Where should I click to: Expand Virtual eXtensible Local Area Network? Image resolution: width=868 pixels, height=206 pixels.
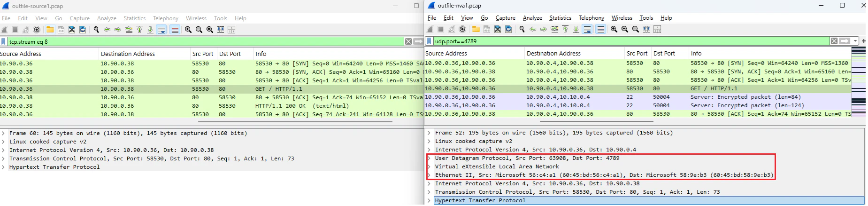click(429, 166)
